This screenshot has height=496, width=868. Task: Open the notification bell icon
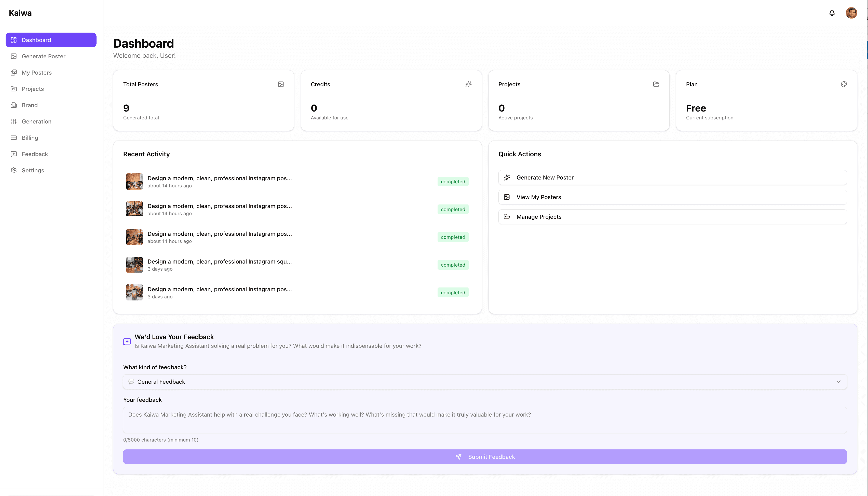point(832,13)
